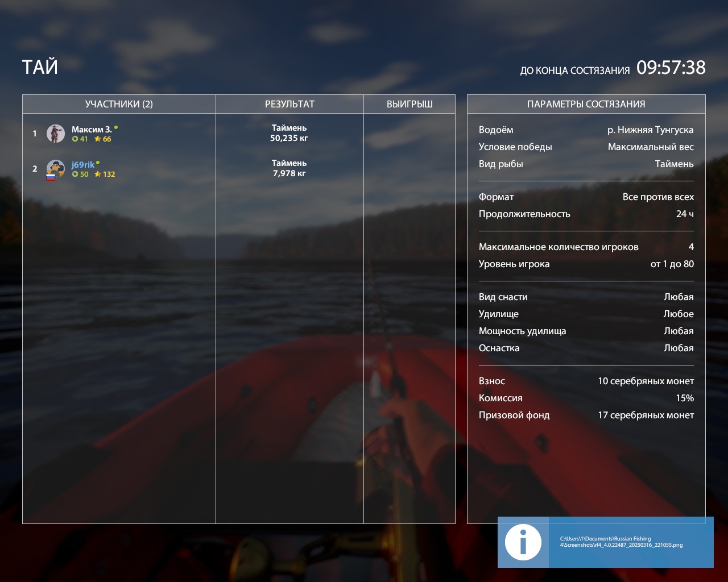Click the info icon in screenshot notification
728x582 pixels.
523,542
